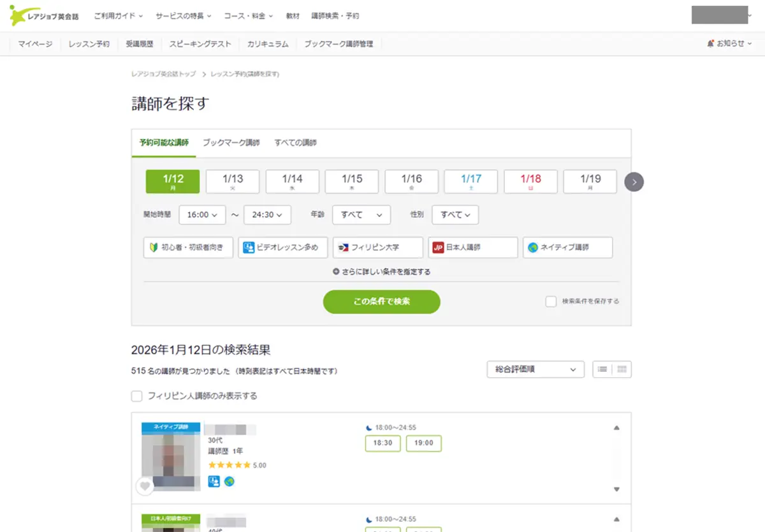Expand さらに詳しい条件を指定する
Viewport: 765px width, 532px height.
[381, 272]
